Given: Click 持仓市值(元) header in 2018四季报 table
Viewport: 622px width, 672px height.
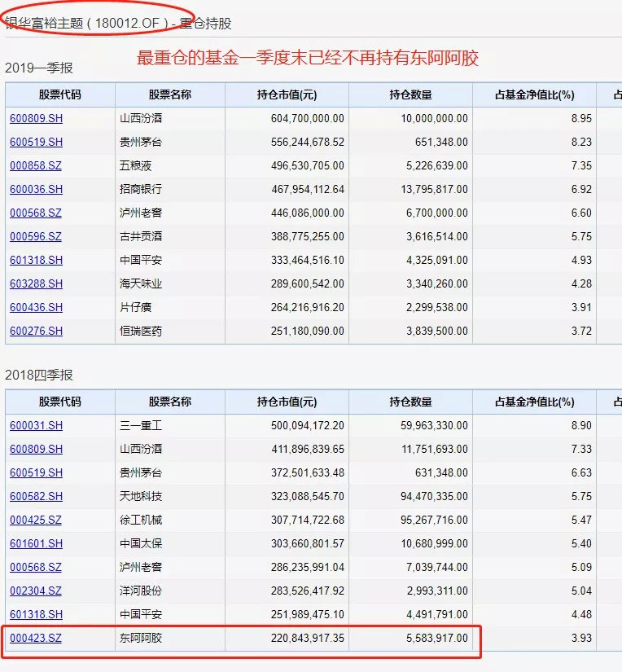Looking at the screenshot, I should (x=287, y=402).
